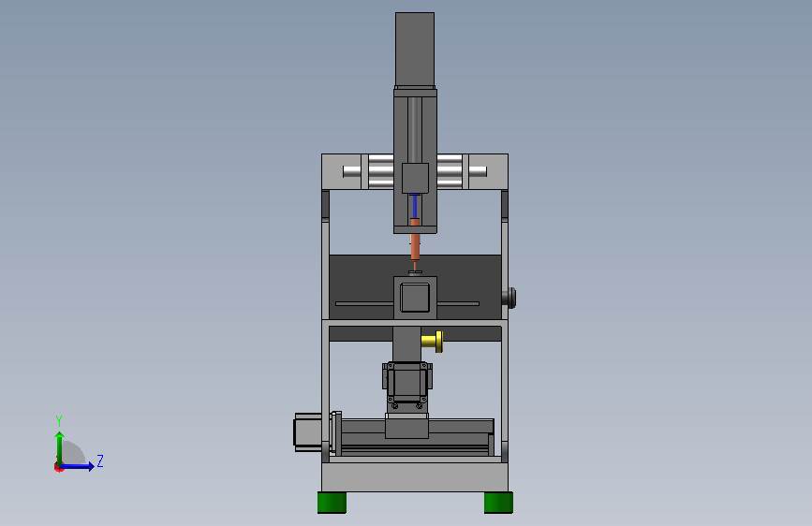Select the vertical support column under the table
812x526 pixels.
pos(406,343)
